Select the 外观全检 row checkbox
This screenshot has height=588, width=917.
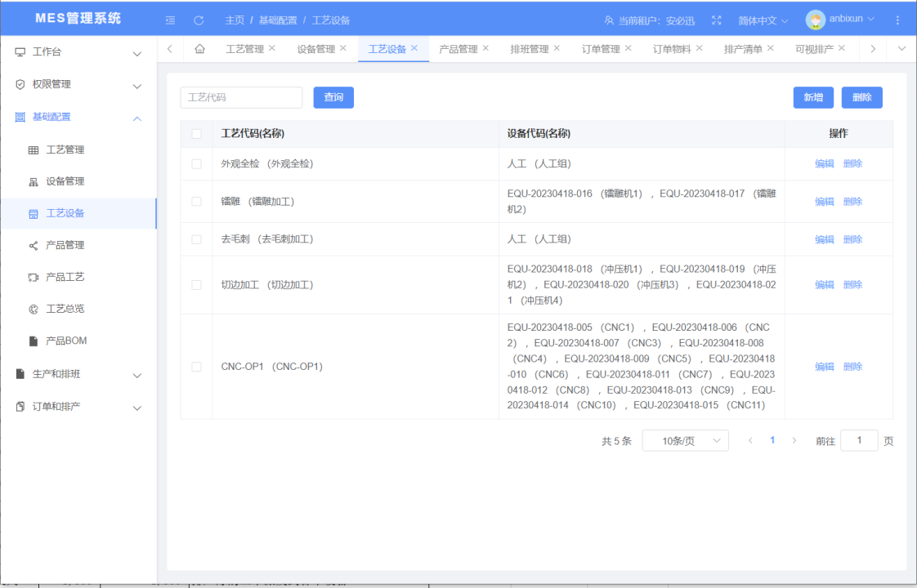coord(196,164)
